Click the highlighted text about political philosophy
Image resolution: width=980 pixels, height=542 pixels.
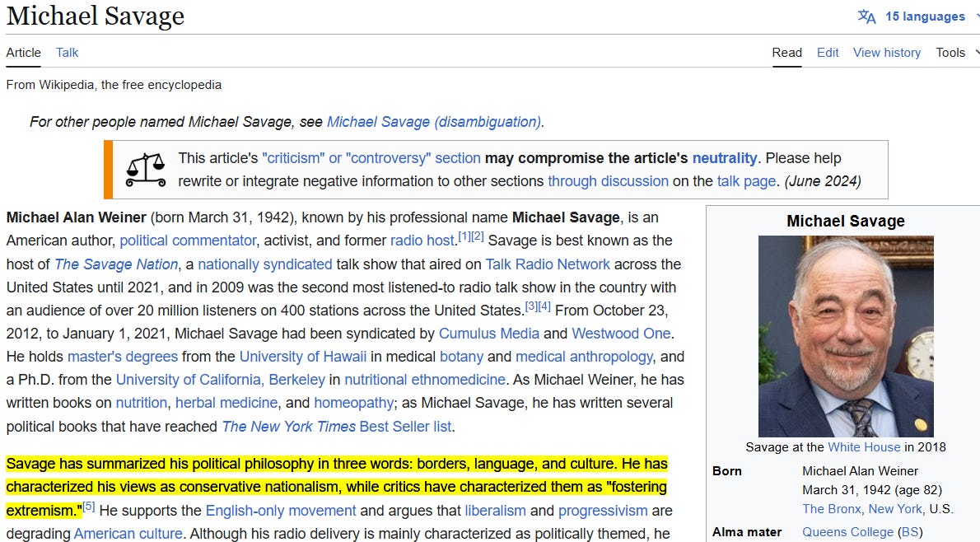tap(337, 487)
